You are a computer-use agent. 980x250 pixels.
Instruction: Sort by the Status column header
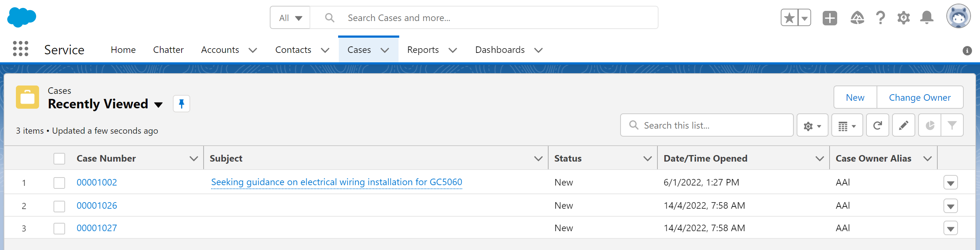568,159
